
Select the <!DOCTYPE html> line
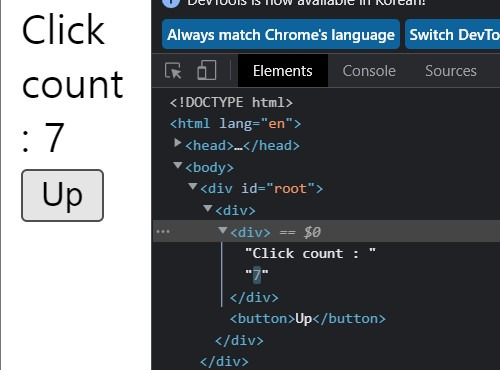coord(231,102)
